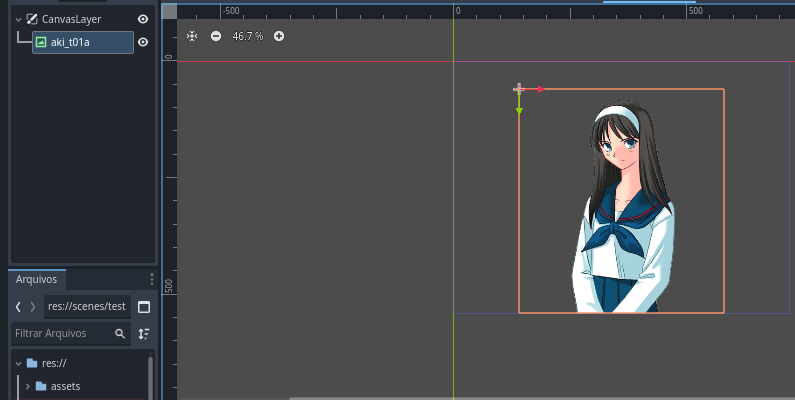
Task: Open the file sort options
Action: click(x=144, y=333)
